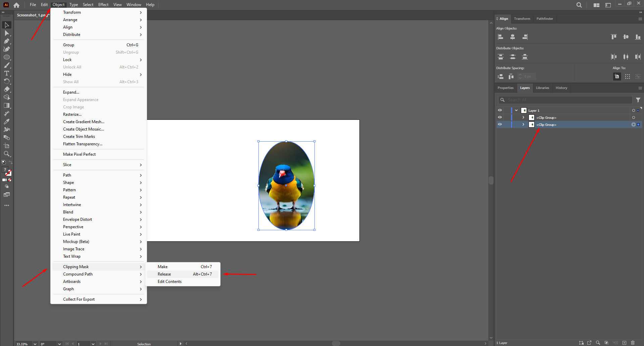Image resolution: width=644 pixels, height=346 pixels.
Task: Click Expand Appearance in the menu
Action: [81, 100]
